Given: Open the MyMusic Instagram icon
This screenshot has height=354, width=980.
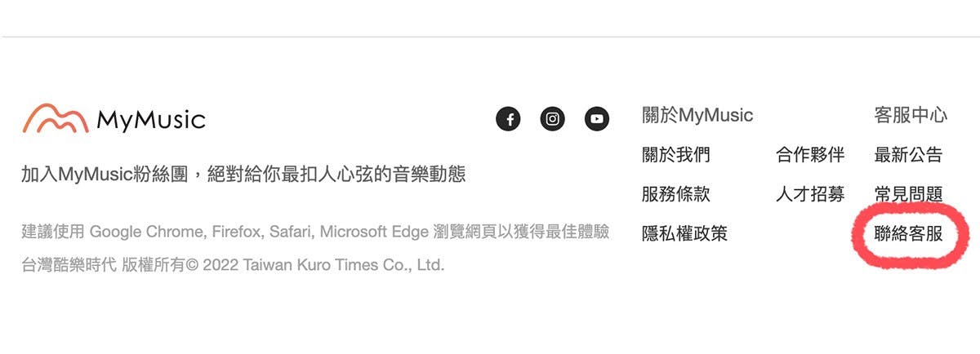Looking at the screenshot, I should 553,119.
